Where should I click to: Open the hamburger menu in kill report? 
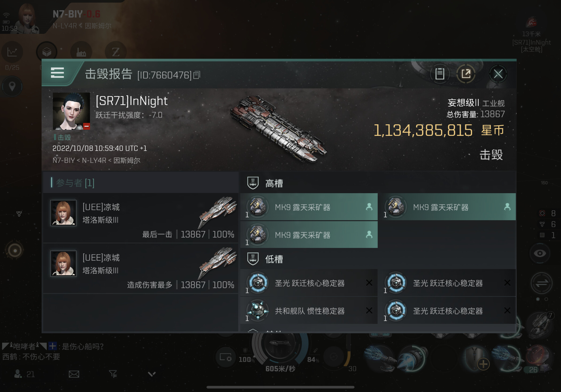pos(57,73)
